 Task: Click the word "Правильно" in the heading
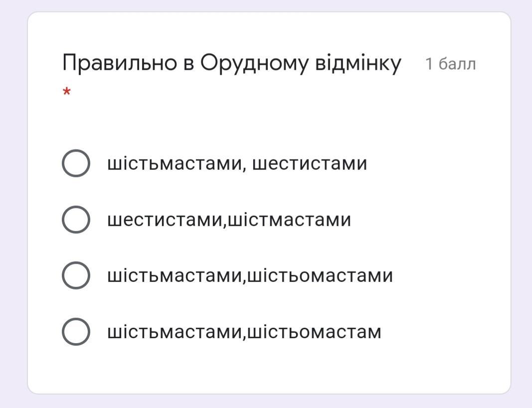pyautogui.click(x=119, y=64)
